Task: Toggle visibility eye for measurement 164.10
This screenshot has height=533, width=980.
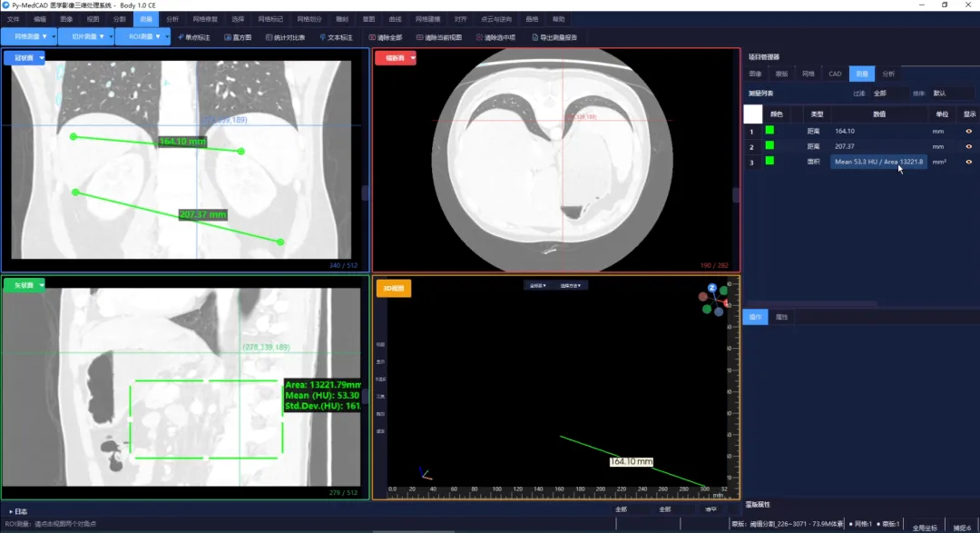Action: [969, 132]
